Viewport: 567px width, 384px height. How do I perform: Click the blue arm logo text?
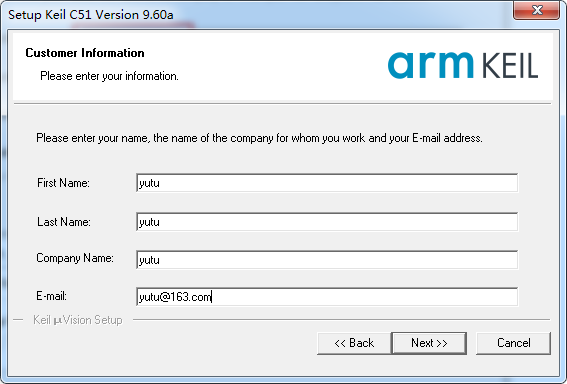[x=430, y=65]
